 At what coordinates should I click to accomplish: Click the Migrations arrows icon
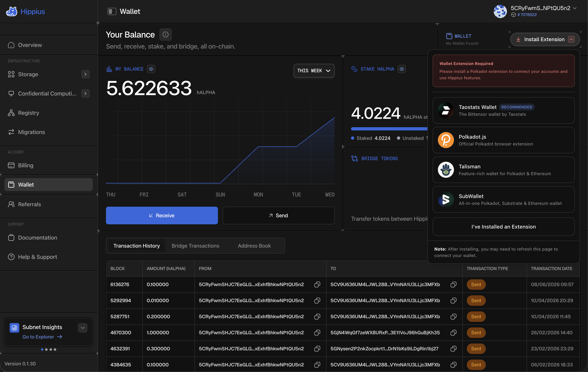pyautogui.click(x=11, y=132)
